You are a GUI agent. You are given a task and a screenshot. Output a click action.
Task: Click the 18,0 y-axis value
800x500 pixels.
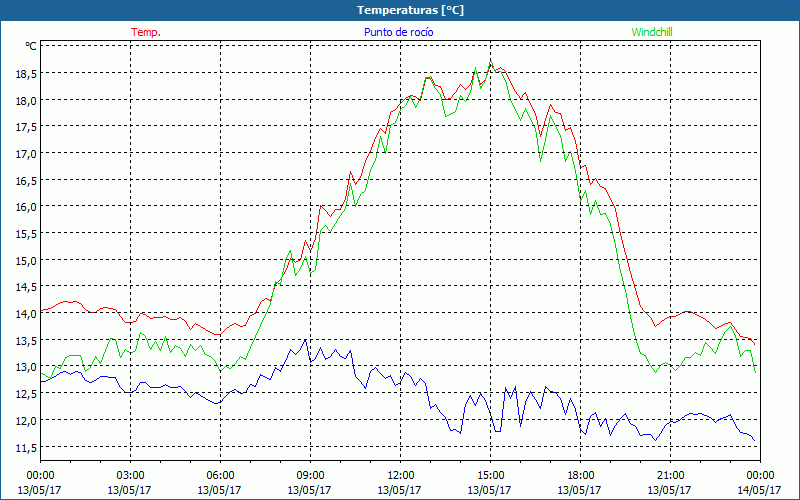[27, 100]
